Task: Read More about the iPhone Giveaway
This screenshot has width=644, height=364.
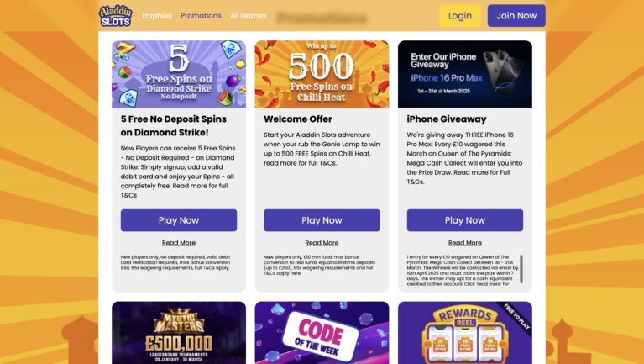Action: tap(465, 243)
